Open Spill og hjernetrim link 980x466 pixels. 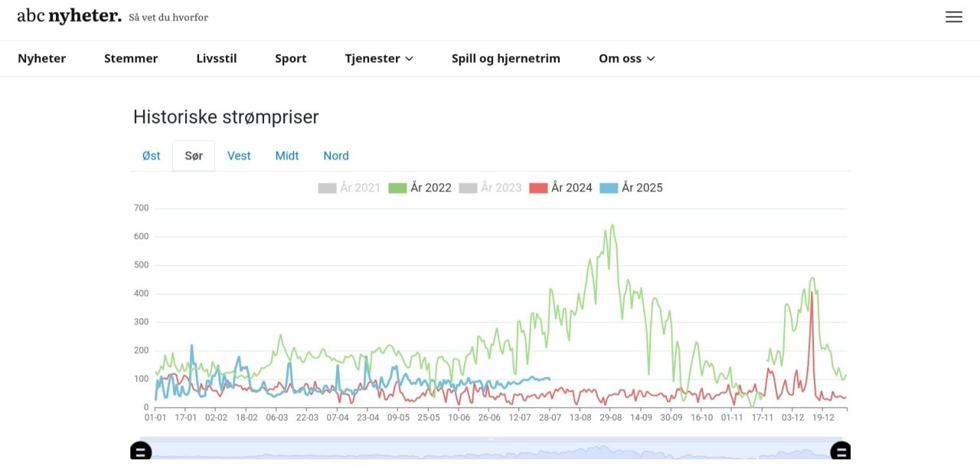(506, 58)
